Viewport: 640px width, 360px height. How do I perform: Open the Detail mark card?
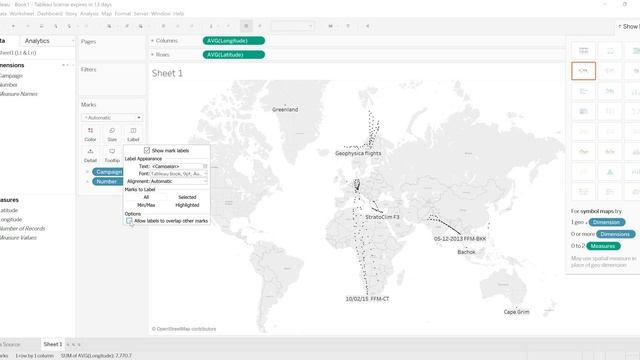click(x=90, y=156)
